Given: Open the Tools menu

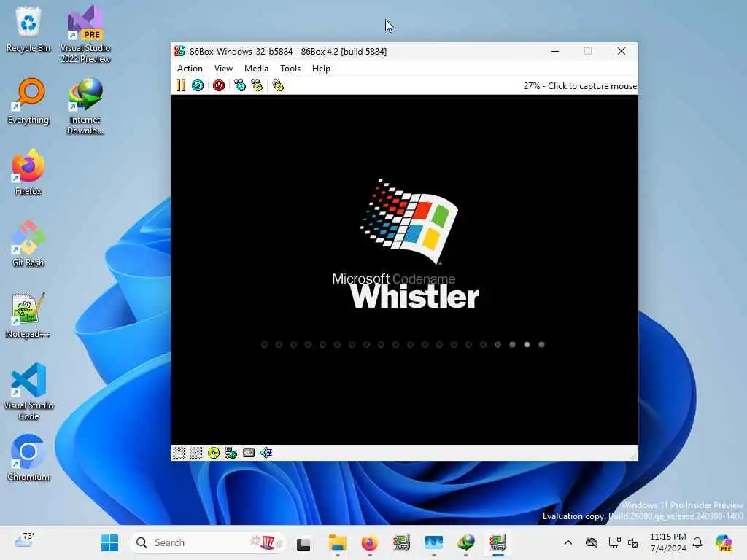Looking at the screenshot, I should [x=290, y=69].
